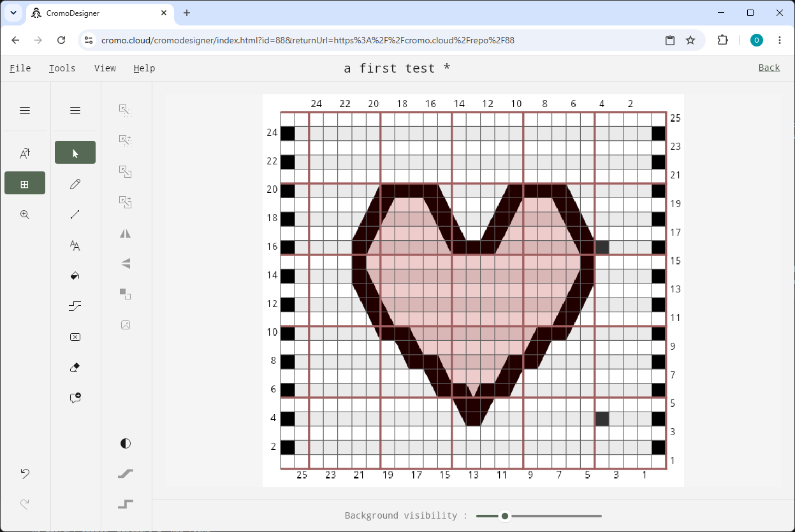Select the line drawing tool
795x532 pixels.
(x=75, y=215)
